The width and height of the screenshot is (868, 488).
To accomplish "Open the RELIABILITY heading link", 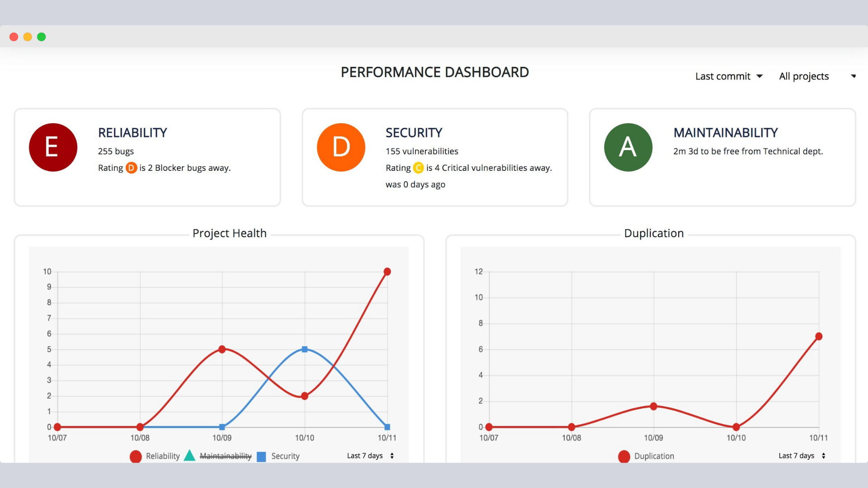I will [132, 133].
